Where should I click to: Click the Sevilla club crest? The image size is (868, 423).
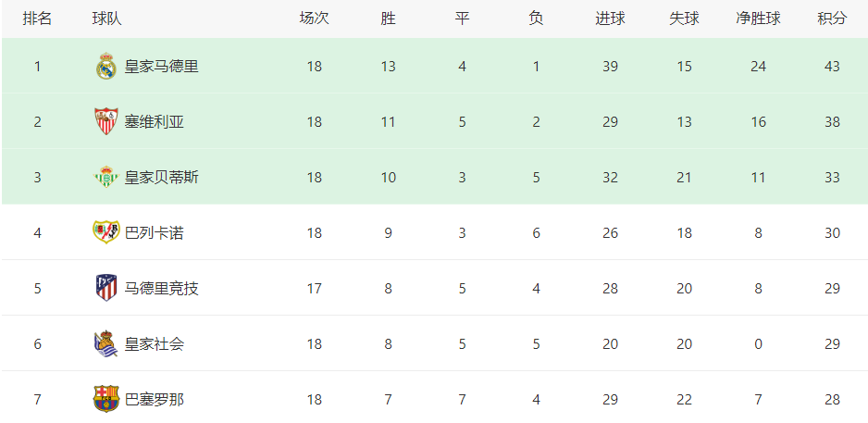(x=105, y=122)
